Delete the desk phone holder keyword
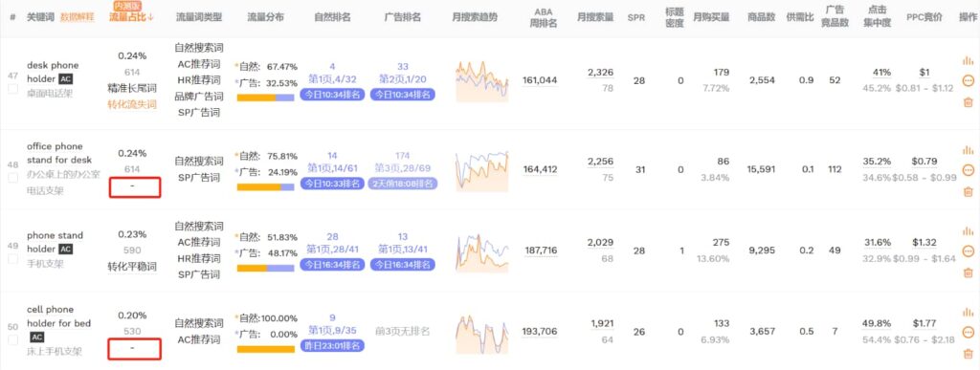The height and width of the screenshot is (370, 980). [969, 102]
